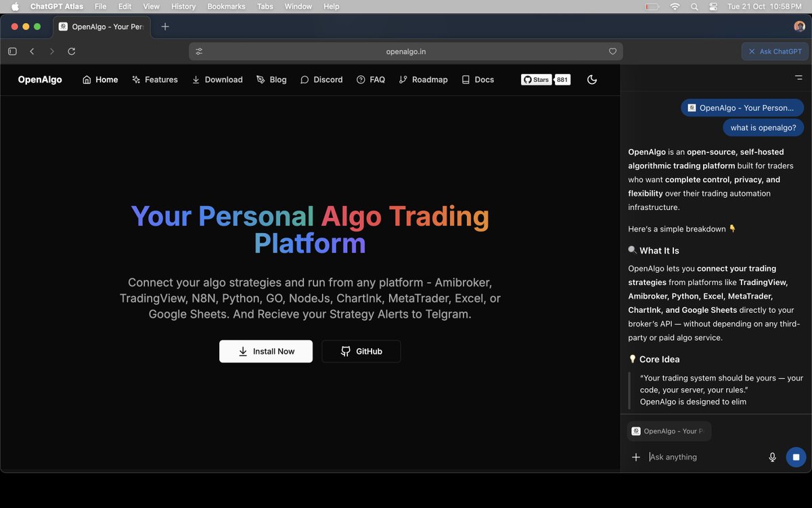Click the "Core Idea" heading
The width and height of the screenshot is (812, 508).
659,360
